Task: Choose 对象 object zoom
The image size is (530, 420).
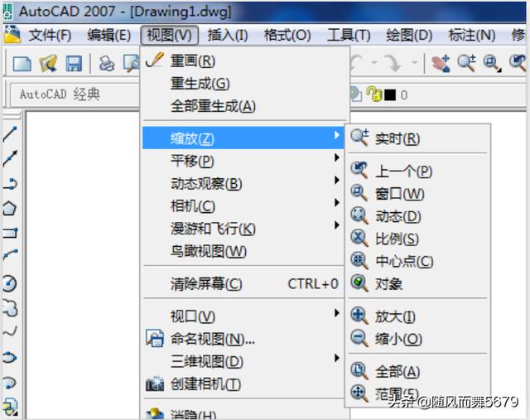Action: coord(417,283)
